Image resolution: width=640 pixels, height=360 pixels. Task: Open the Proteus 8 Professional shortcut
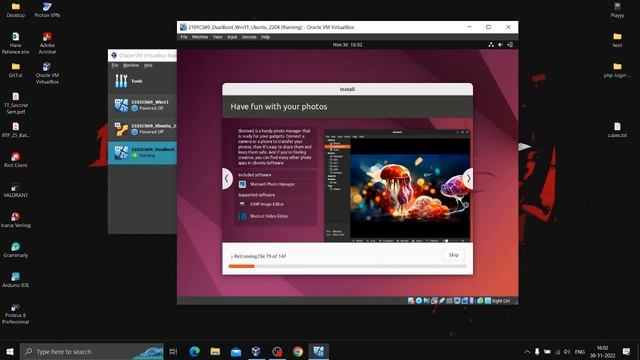(x=16, y=313)
